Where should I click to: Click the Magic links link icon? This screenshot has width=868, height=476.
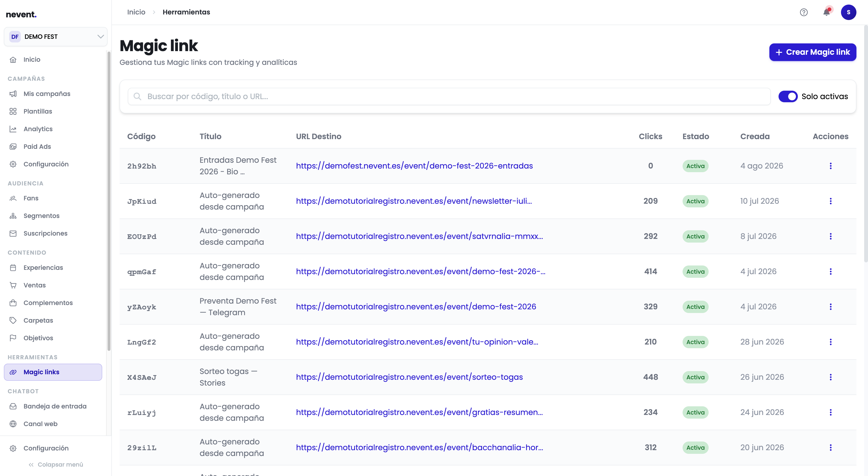[13, 372]
